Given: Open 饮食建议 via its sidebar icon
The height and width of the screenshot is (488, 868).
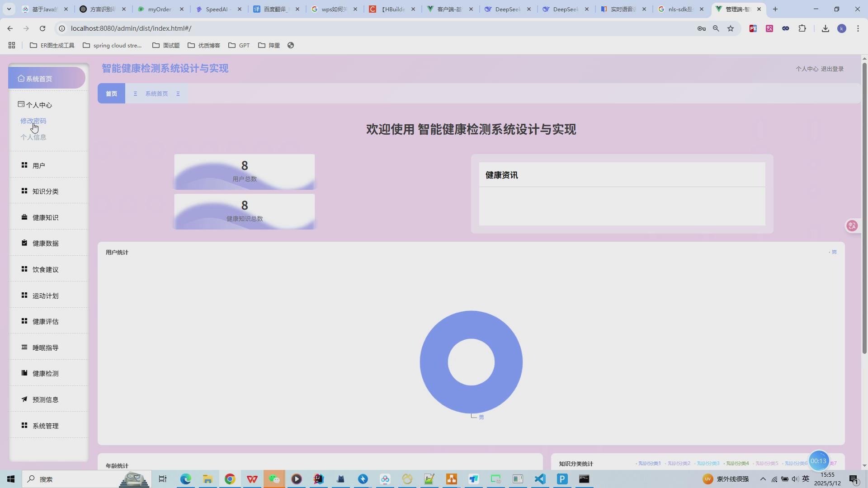Looking at the screenshot, I should (x=24, y=269).
